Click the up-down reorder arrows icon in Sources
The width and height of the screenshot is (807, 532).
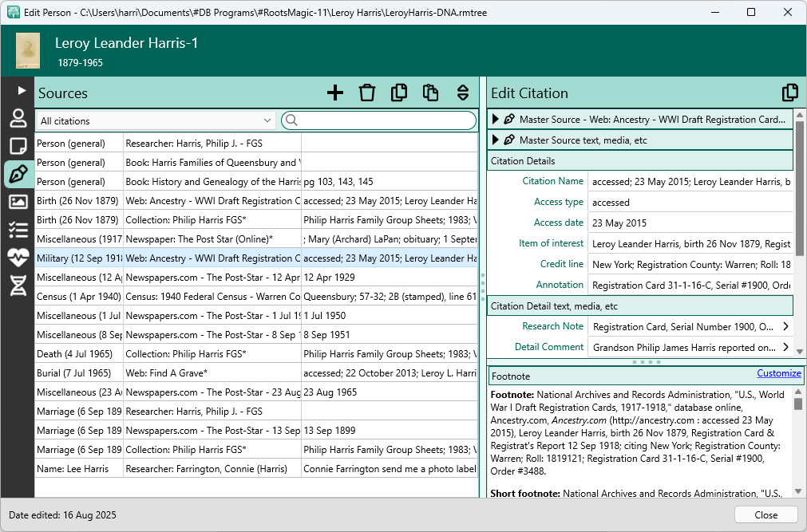[x=463, y=93]
